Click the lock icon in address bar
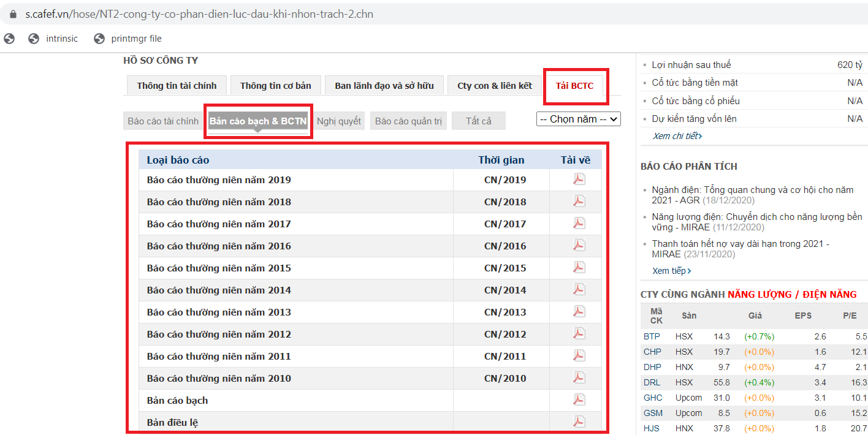 [x=13, y=13]
